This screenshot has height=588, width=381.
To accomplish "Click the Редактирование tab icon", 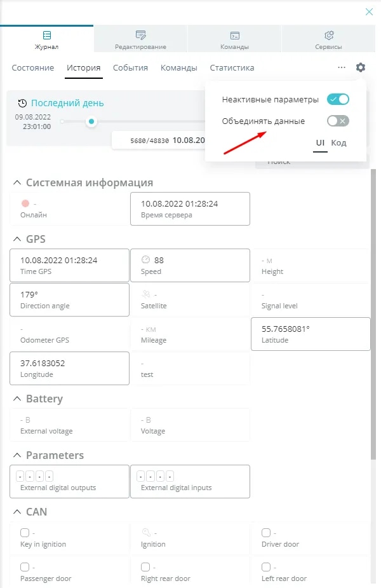I will click(141, 36).
